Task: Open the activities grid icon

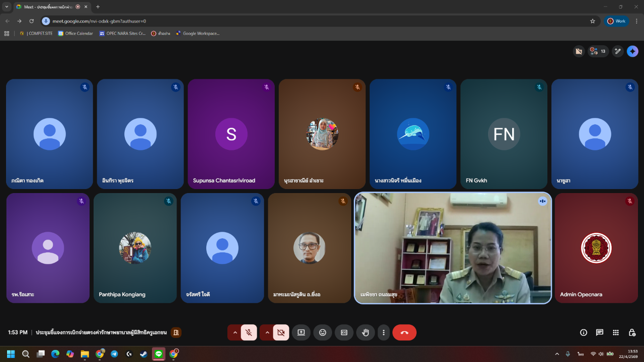Action: tap(616, 332)
